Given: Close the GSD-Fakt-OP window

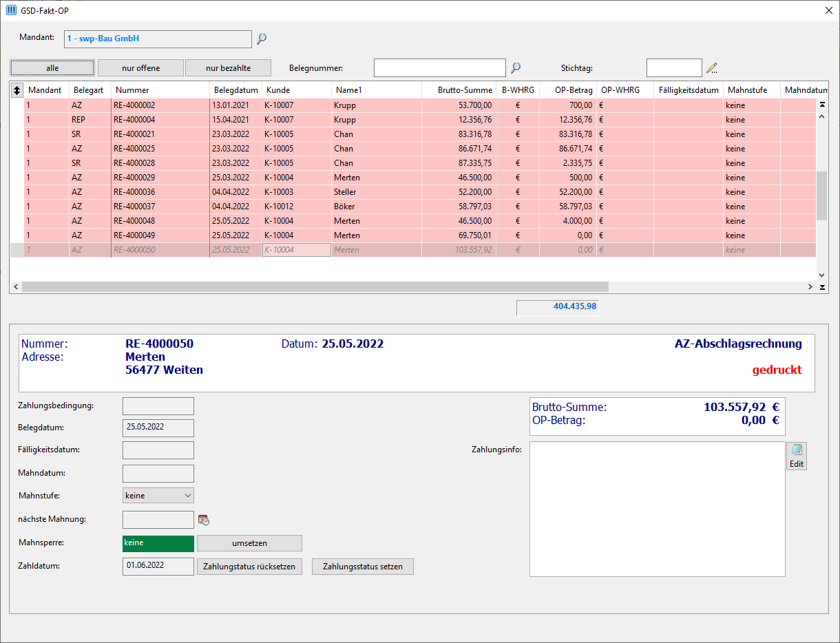Looking at the screenshot, I should click(828, 10).
